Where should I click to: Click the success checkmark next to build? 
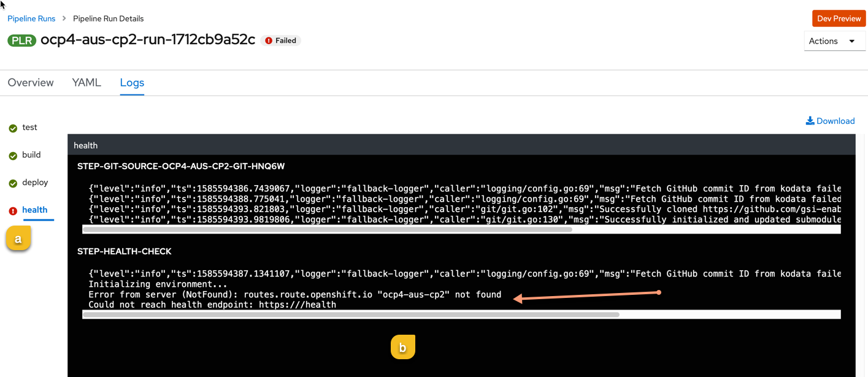[13, 155]
